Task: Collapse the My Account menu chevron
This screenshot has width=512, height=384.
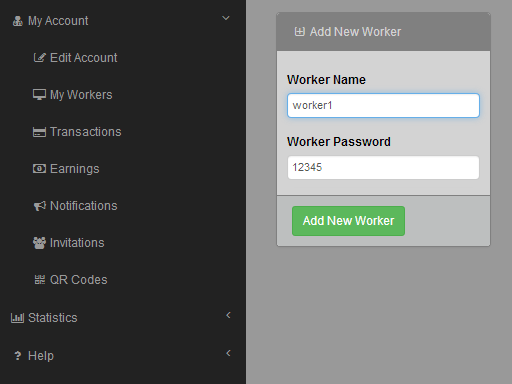Action: [226, 18]
